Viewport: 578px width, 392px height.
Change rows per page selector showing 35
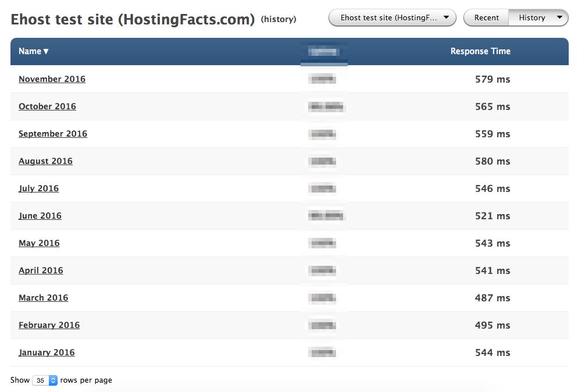point(45,380)
